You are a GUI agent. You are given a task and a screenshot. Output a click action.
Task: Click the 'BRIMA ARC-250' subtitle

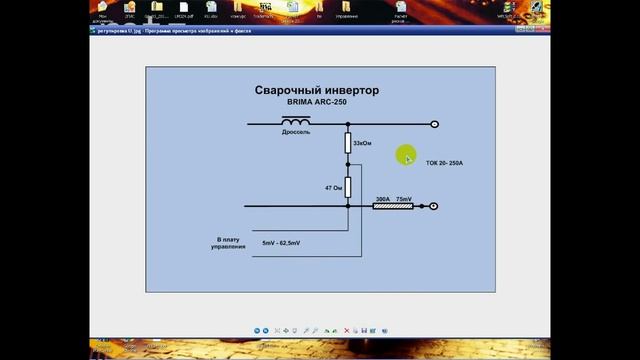click(x=317, y=102)
